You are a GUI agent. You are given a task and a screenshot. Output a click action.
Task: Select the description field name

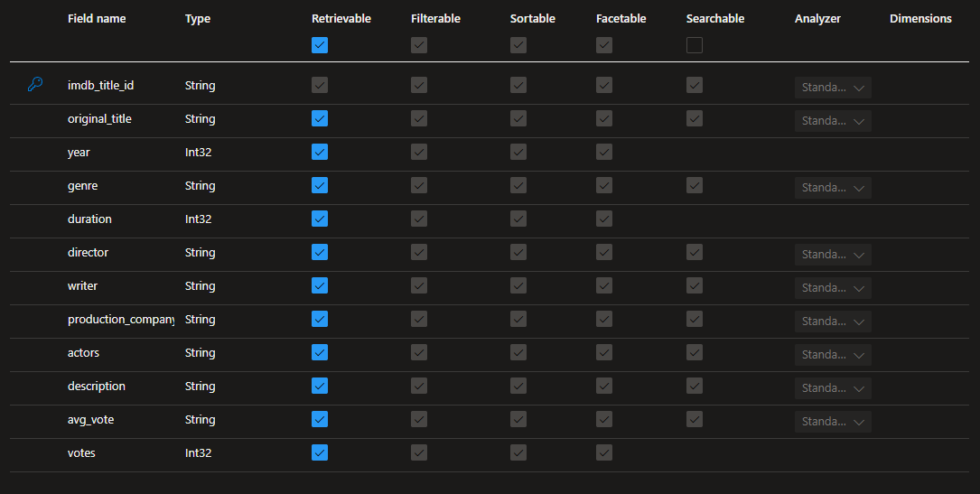click(97, 386)
